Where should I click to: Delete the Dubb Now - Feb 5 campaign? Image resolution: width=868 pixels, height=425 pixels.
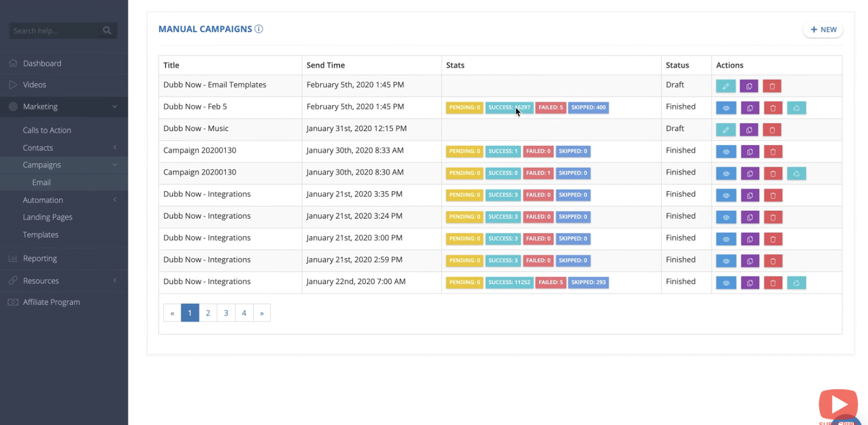773,108
